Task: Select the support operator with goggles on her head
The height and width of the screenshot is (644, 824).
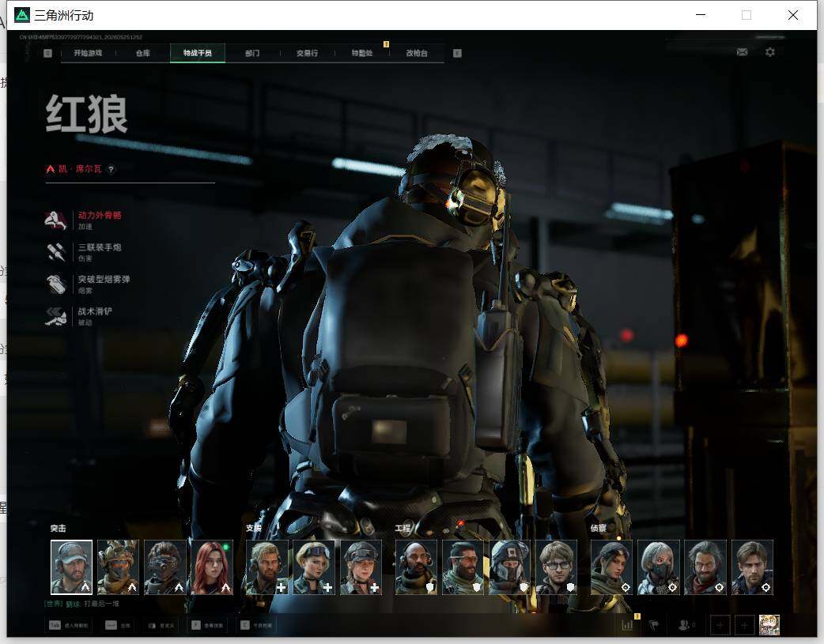Action: pos(314,567)
